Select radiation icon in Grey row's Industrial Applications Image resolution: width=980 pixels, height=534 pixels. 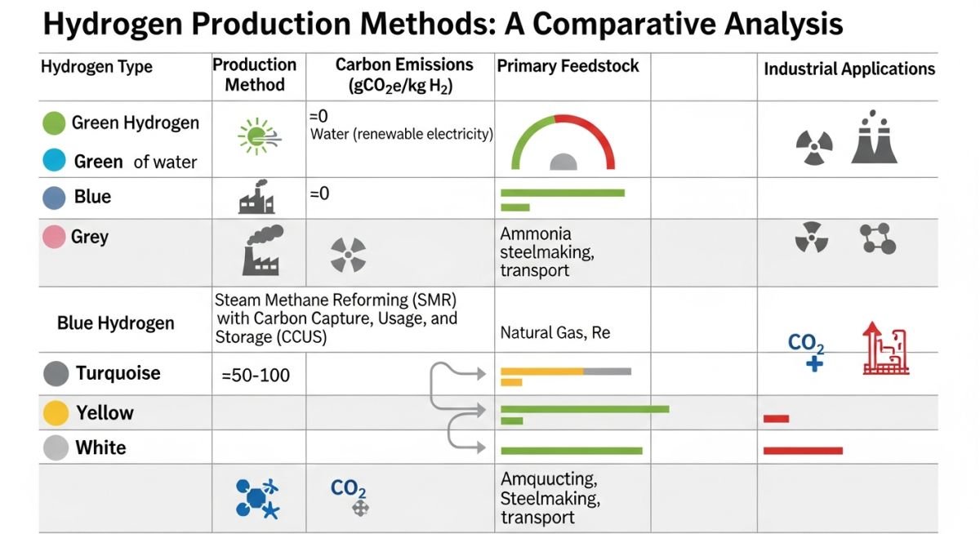(x=811, y=238)
